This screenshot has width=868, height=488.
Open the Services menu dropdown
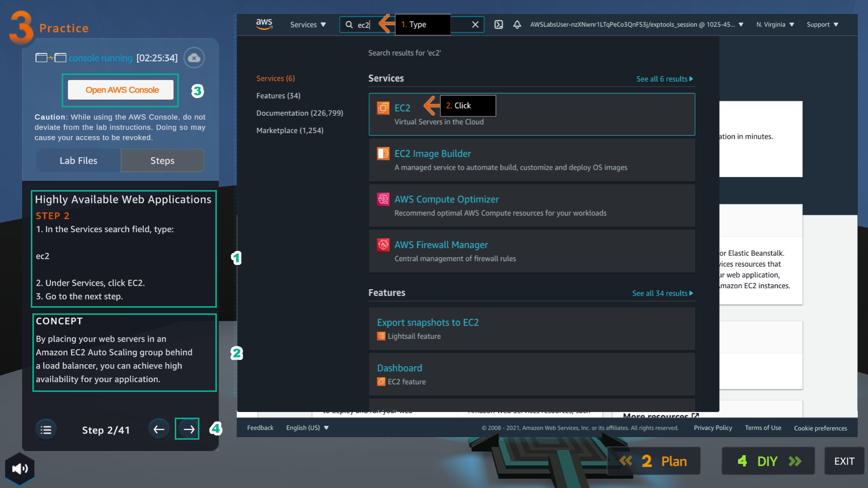pos(308,25)
